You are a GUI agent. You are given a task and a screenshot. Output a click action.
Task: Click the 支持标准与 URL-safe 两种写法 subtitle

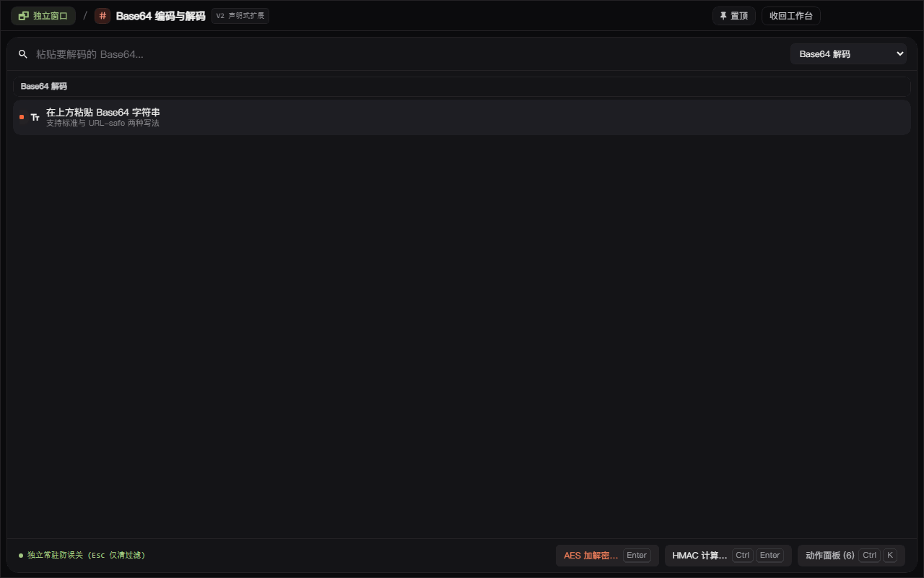click(103, 124)
